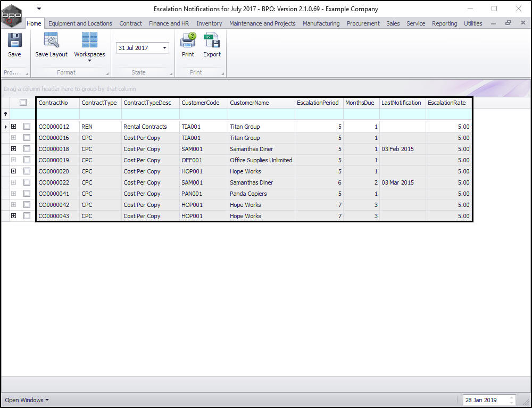Expand row CO0000043 details

point(14,216)
